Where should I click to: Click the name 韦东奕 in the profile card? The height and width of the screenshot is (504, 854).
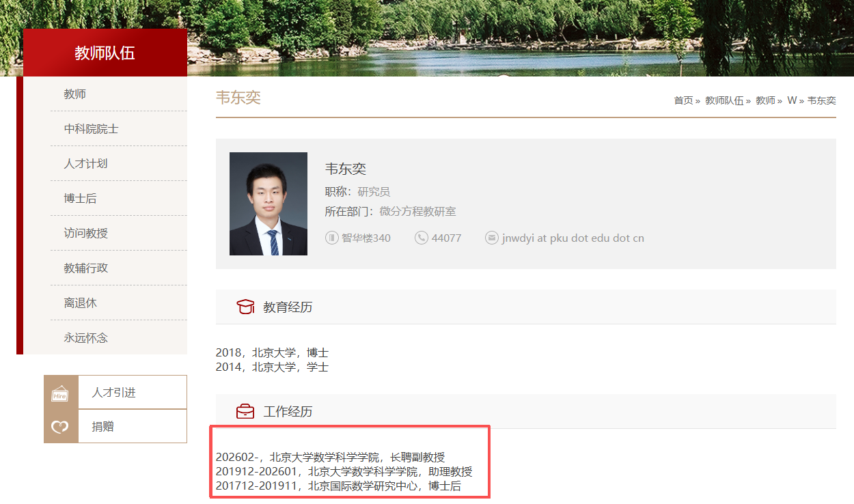coord(346,169)
